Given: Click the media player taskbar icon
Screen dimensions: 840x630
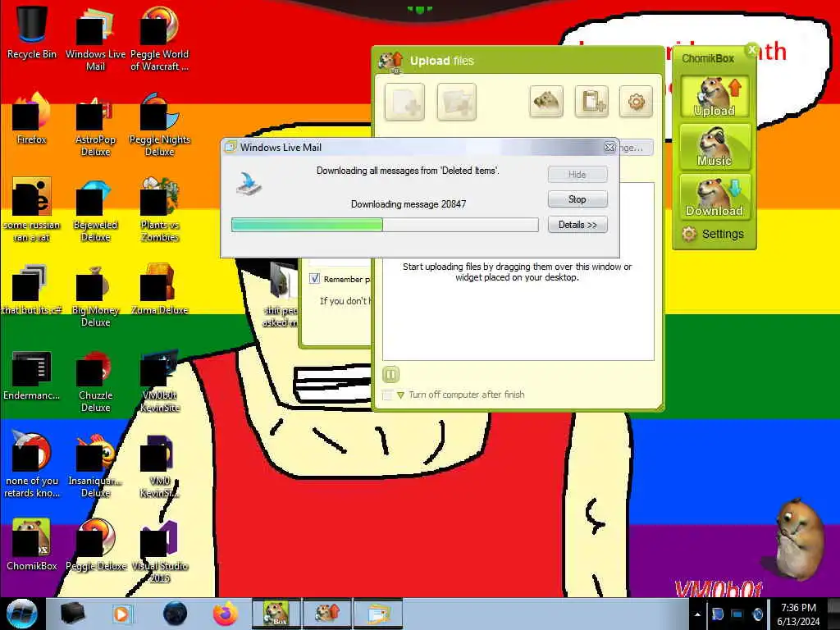Looking at the screenshot, I should (x=123, y=614).
